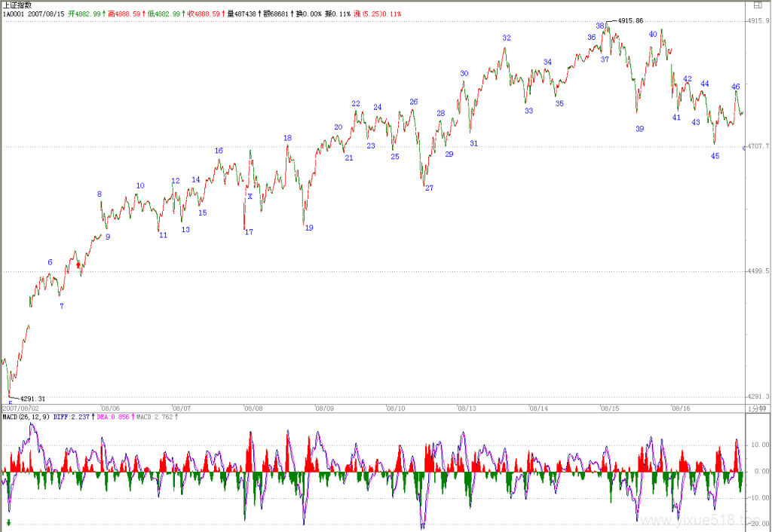Click the green down arrow in MACD panel

8,523
